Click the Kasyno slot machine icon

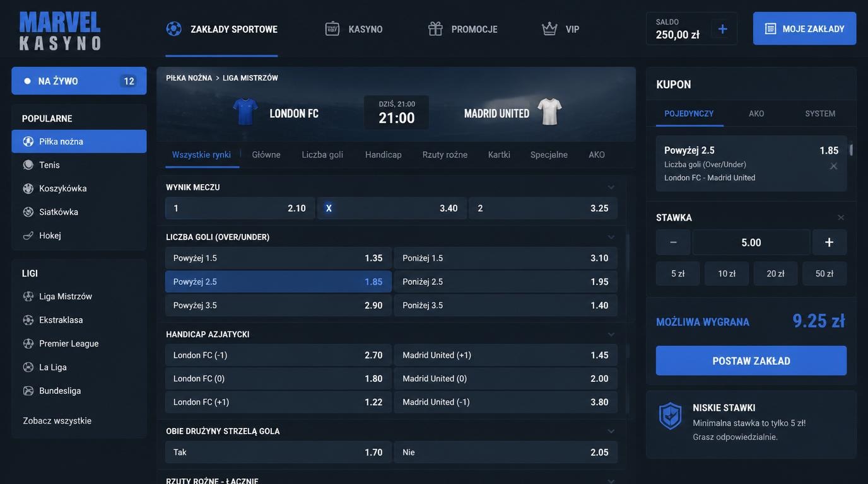click(x=332, y=29)
